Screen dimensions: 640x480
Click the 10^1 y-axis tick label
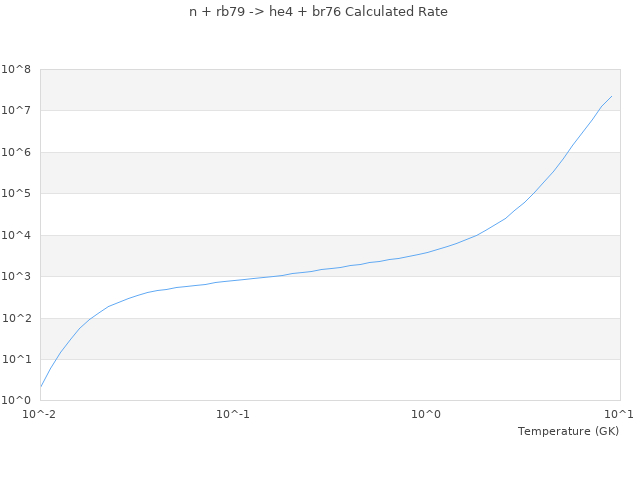coord(16,360)
